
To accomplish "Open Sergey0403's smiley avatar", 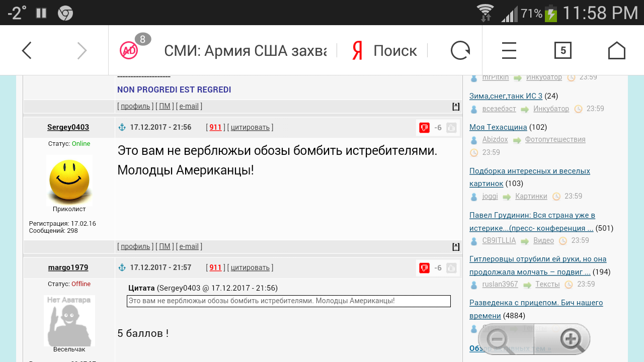I will (69, 180).
